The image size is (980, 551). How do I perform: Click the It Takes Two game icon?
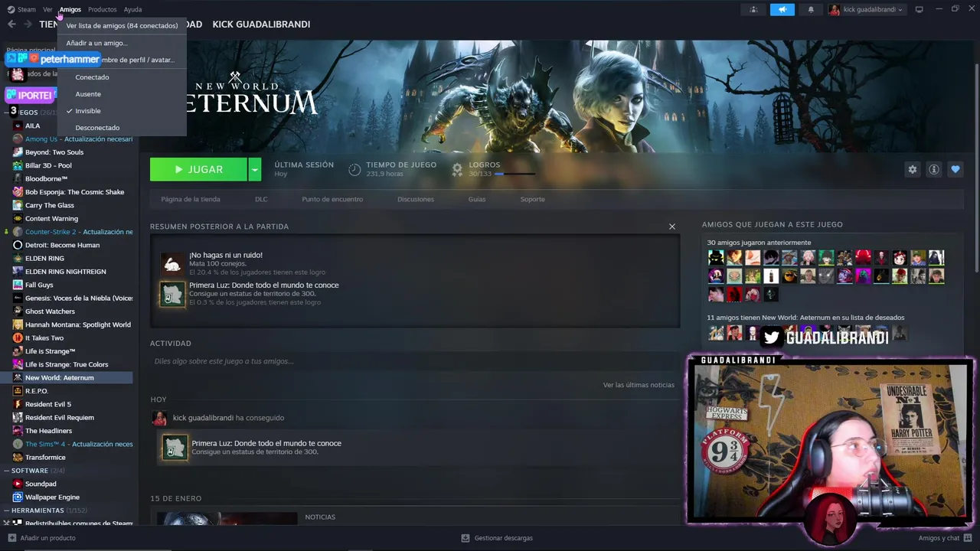pos(18,338)
